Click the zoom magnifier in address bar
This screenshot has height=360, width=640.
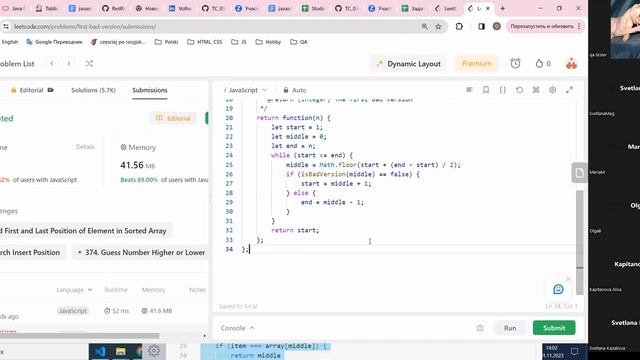pos(424,27)
